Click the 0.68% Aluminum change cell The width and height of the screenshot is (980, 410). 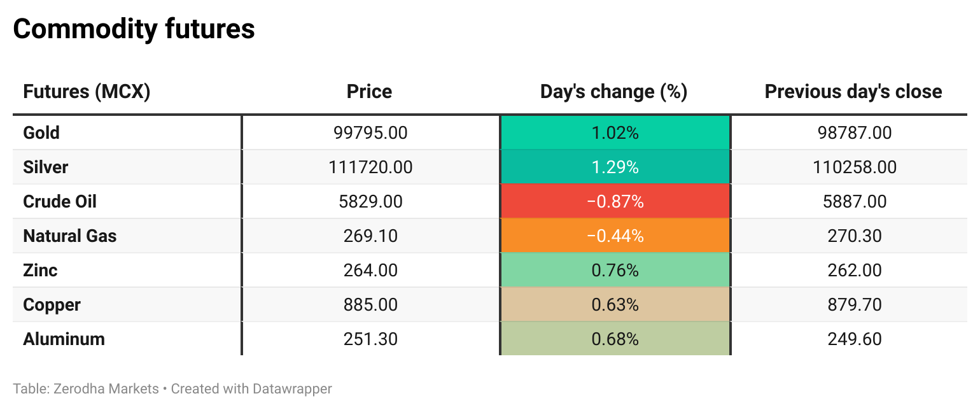[x=615, y=339]
